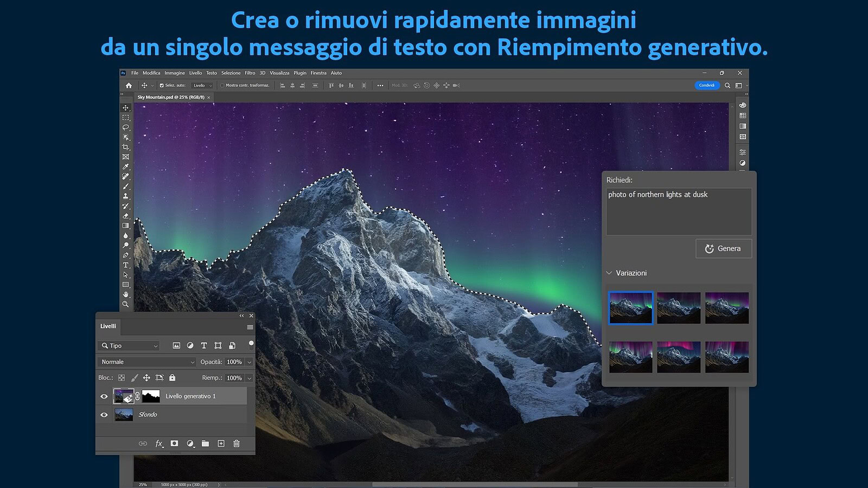
Task: Toggle lock image pixels brush icon
Action: coord(134,378)
